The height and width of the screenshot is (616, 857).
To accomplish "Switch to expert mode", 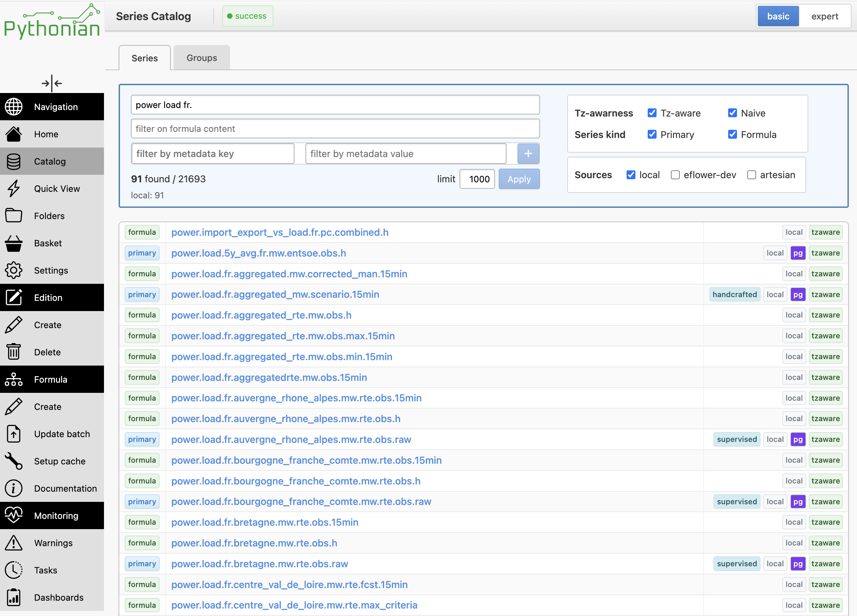I will [x=825, y=16].
